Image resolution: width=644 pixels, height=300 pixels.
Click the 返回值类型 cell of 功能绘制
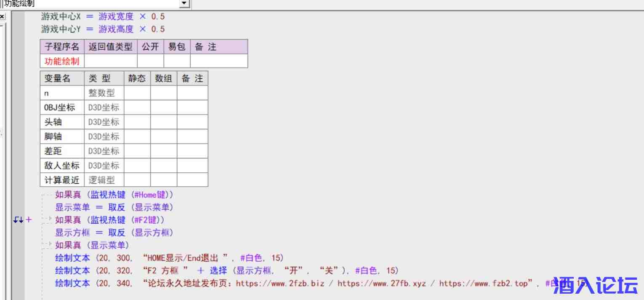click(x=111, y=61)
